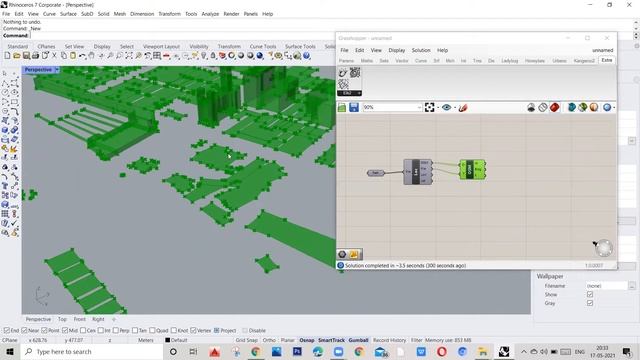The width and height of the screenshot is (640, 360).
Task: Switch to the Curve Tools toolbar tab
Action: [x=263, y=47]
